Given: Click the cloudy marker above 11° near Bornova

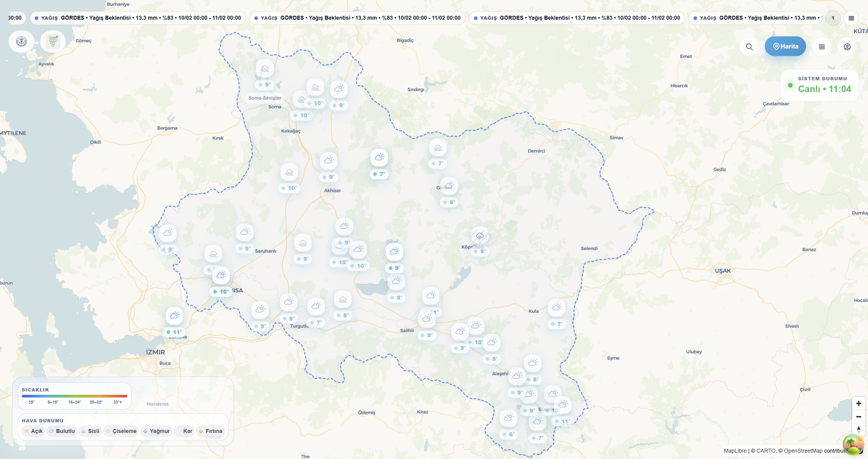Looking at the screenshot, I should pos(174,315).
